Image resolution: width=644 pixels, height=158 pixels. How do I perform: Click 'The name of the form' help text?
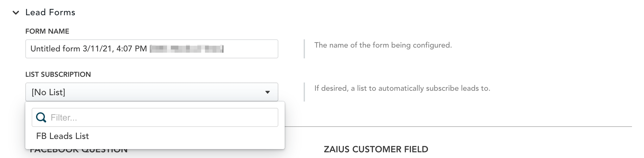click(383, 45)
